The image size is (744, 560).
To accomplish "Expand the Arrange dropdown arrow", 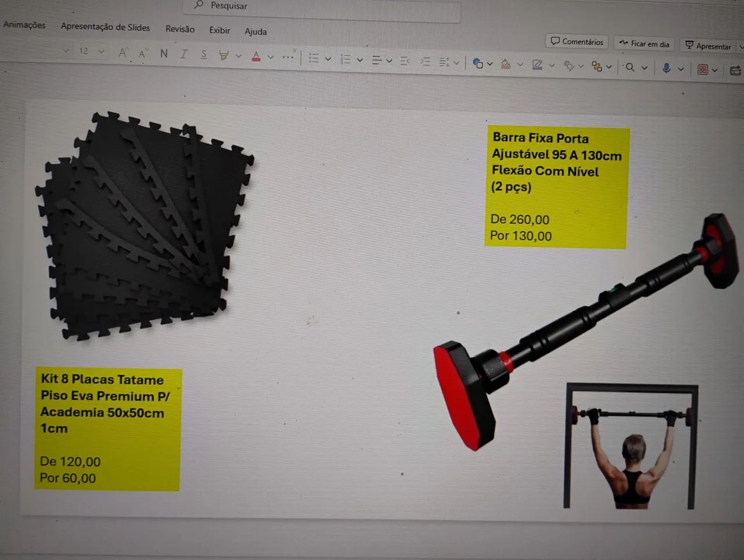I will point(609,67).
